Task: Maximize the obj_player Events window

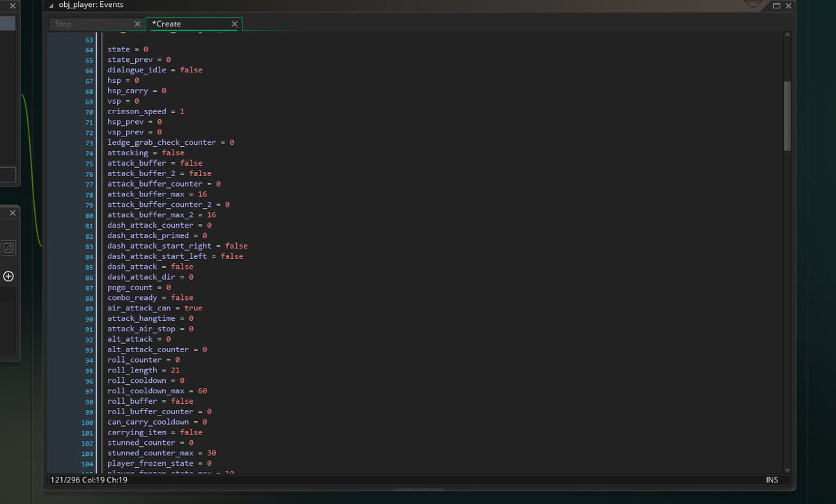Action: pos(777,6)
